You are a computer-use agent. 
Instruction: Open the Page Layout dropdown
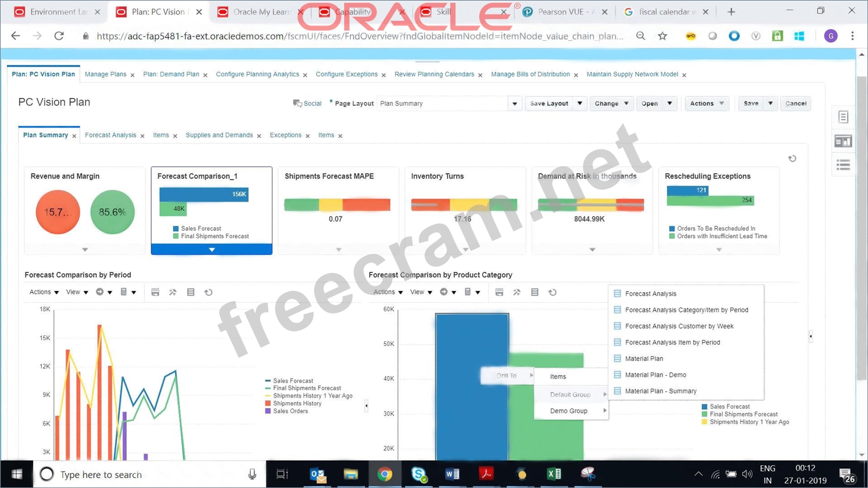pyautogui.click(x=515, y=104)
